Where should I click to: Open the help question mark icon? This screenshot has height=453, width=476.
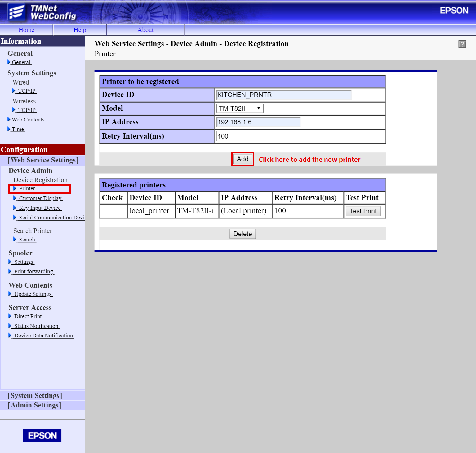click(x=462, y=44)
